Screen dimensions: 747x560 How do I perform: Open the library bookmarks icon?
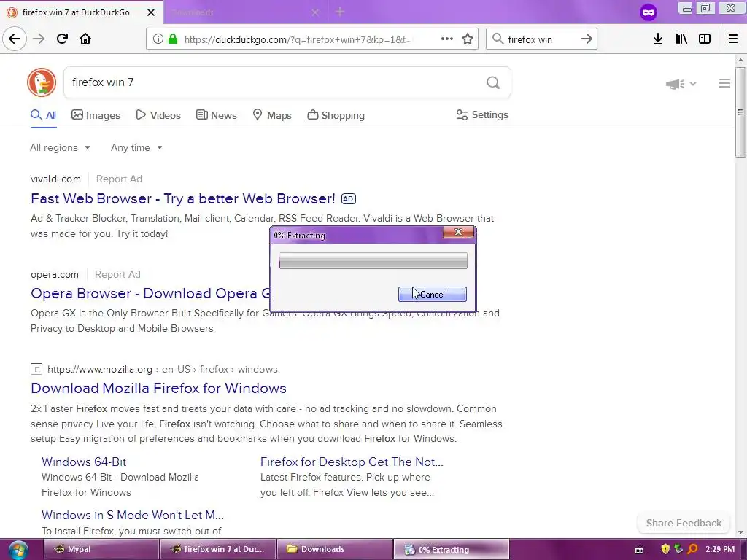click(681, 39)
